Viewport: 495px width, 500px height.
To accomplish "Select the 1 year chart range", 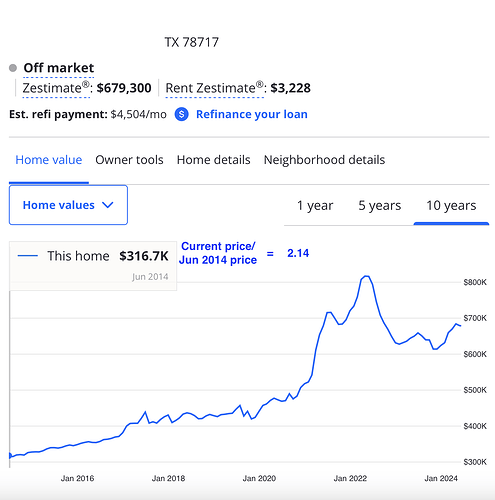I will tap(315, 205).
